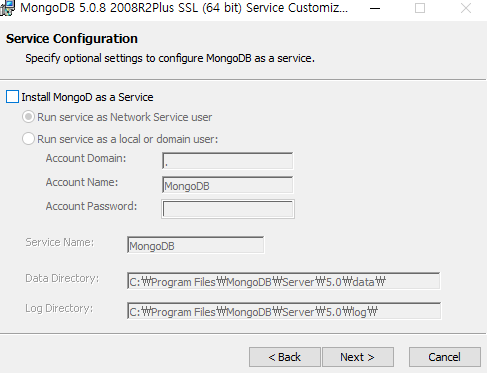Click the MongoDB installer icon in title bar
Screen dimensions: 487x373
(x=7, y=8)
